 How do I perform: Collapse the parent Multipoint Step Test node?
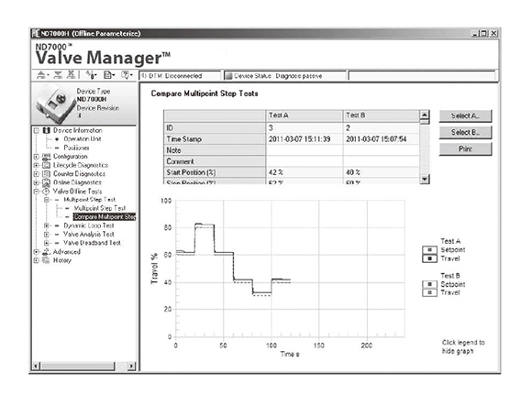pyautogui.click(x=47, y=200)
